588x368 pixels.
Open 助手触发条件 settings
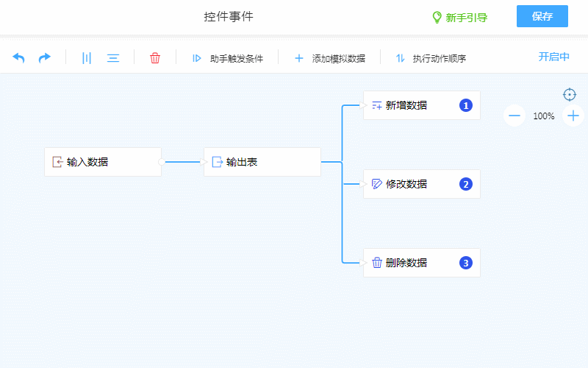pyautogui.click(x=227, y=58)
